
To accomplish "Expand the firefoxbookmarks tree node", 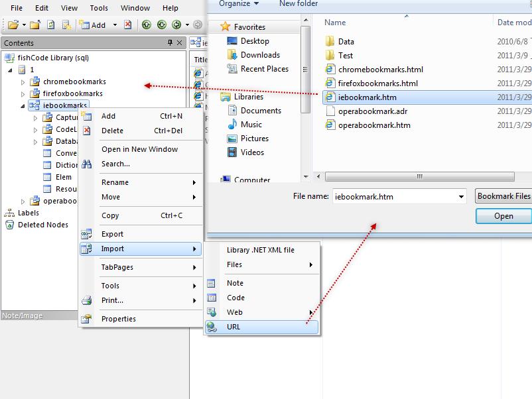I will pyautogui.click(x=23, y=94).
